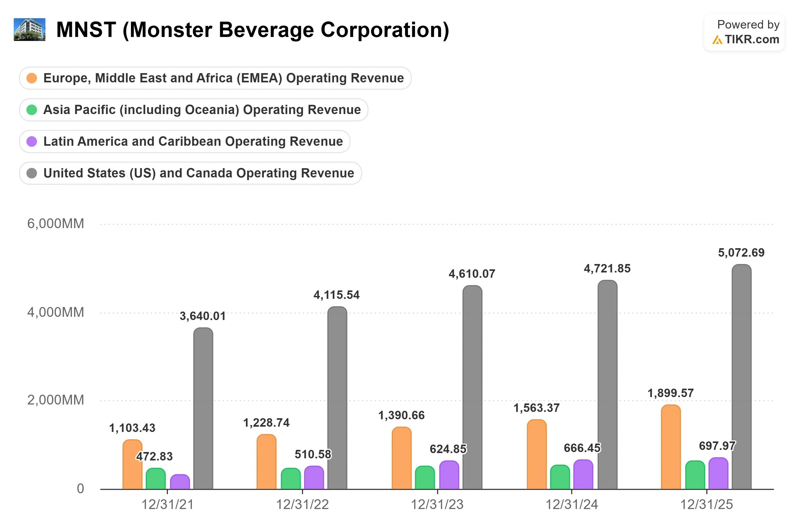Click the 1,899.57 data label
798x532 pixels.
pos(671,393)
